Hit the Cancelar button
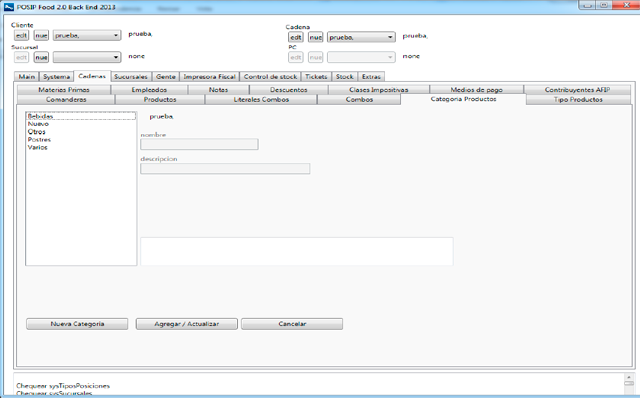 click(292, 324)
